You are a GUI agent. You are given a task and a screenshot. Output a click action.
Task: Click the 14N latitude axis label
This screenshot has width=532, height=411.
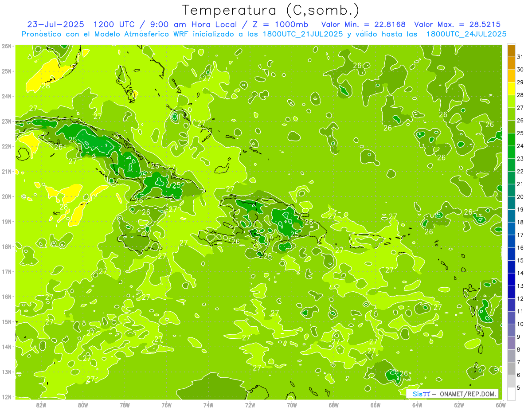pos(7,347)
